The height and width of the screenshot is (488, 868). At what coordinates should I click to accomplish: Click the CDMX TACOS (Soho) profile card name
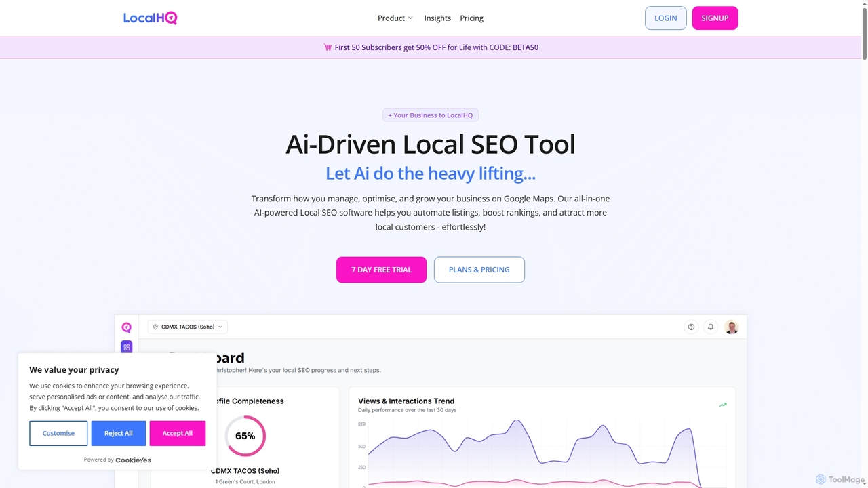pyautogui.click(x=245, y=470)
